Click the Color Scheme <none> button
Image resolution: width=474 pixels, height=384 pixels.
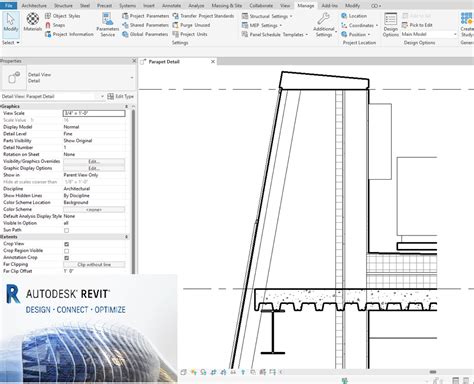94,210
